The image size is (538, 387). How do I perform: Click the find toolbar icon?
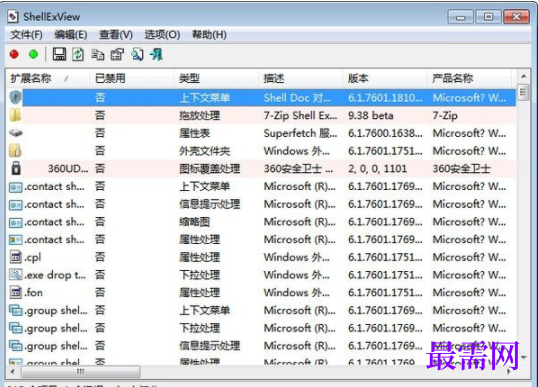tap(137, 55)
